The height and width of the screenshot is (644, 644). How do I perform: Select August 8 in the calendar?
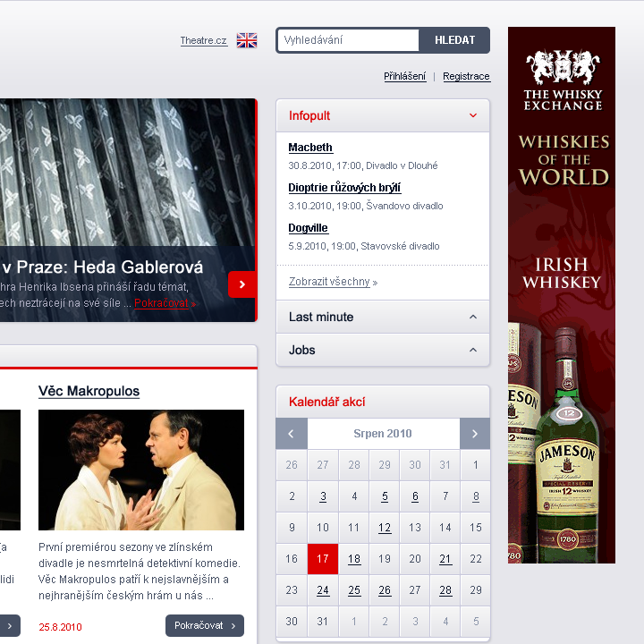point(476,496)
